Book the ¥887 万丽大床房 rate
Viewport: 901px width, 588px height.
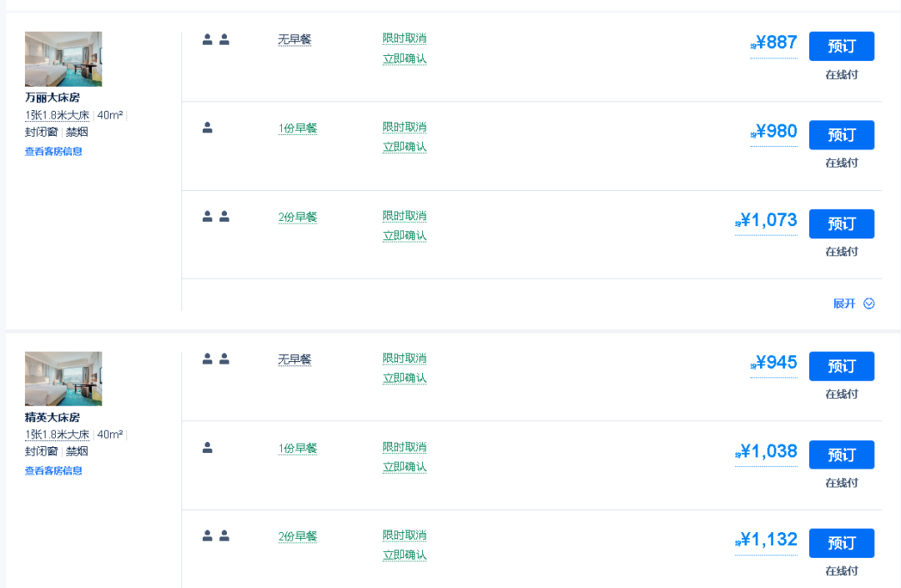[x=841, y=46]
